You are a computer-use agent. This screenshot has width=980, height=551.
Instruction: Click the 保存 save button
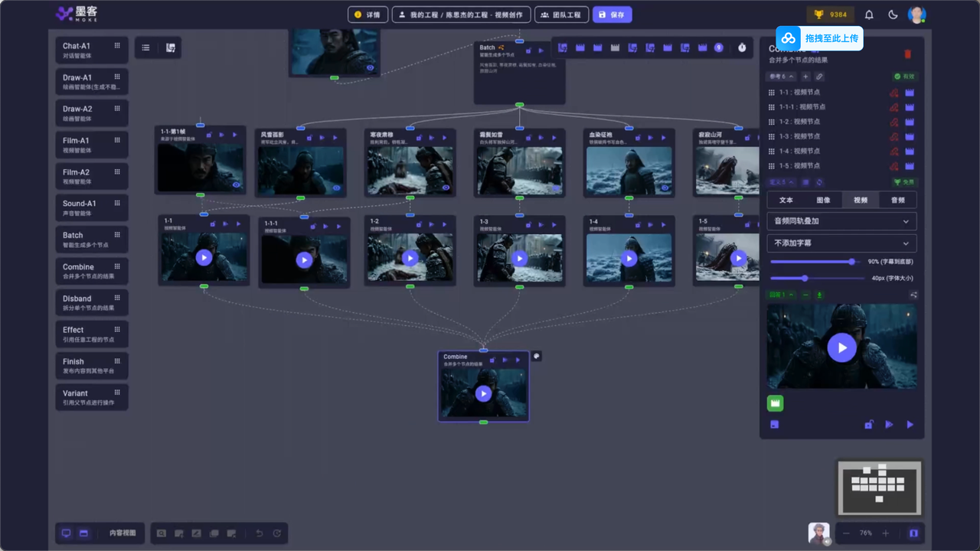[x=612, y=15]
